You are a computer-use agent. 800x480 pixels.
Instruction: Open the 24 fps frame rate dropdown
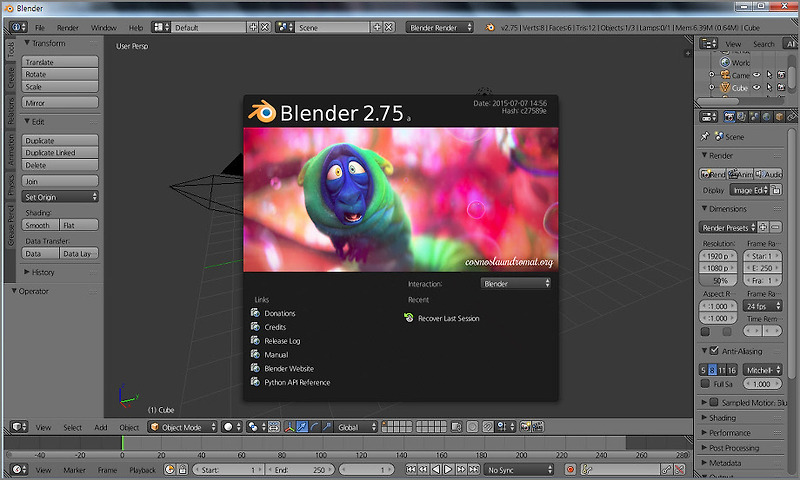[763, 306]
